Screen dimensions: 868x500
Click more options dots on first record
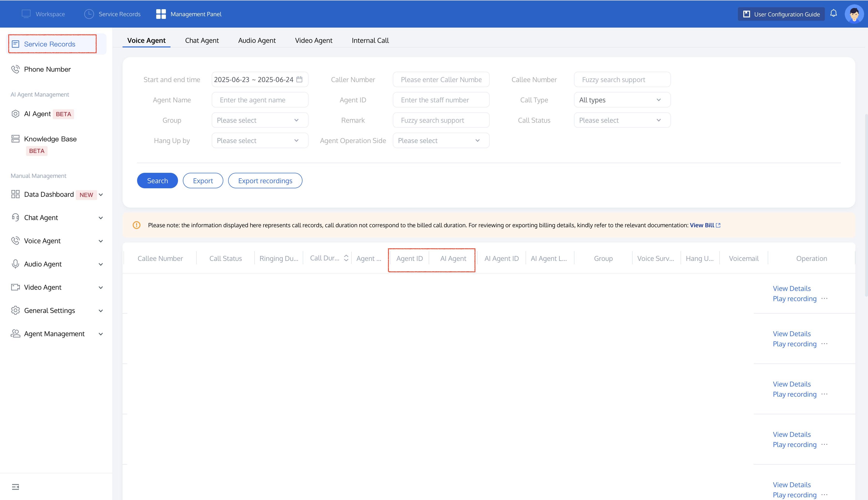(824, 298)
